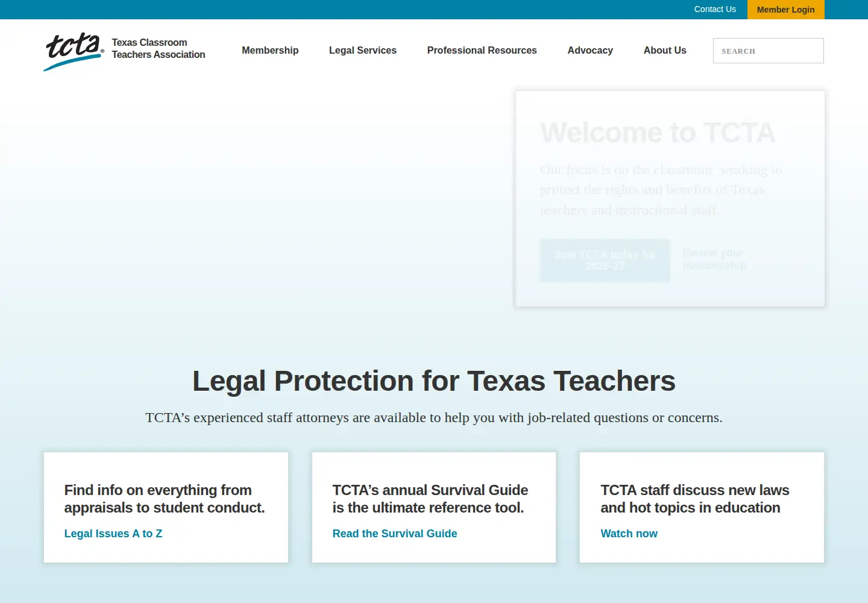Open the Advocacy menu
868x603 pixels.
click(x=590, y=51)
